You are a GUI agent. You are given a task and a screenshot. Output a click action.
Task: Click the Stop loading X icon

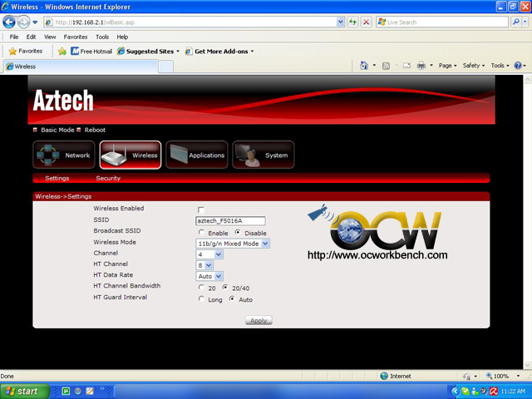point(366,22)
